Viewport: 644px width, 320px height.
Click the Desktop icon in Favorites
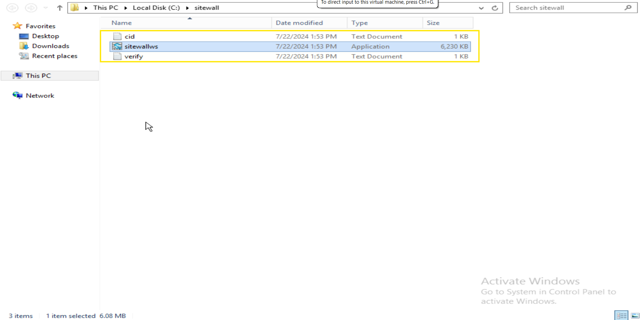(x=24, y=36)
